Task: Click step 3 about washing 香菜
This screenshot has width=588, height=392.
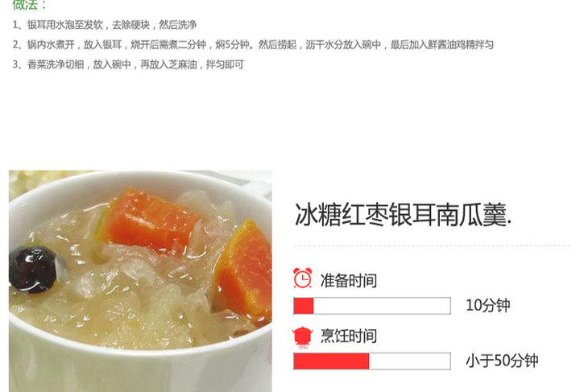Action: 128,64
